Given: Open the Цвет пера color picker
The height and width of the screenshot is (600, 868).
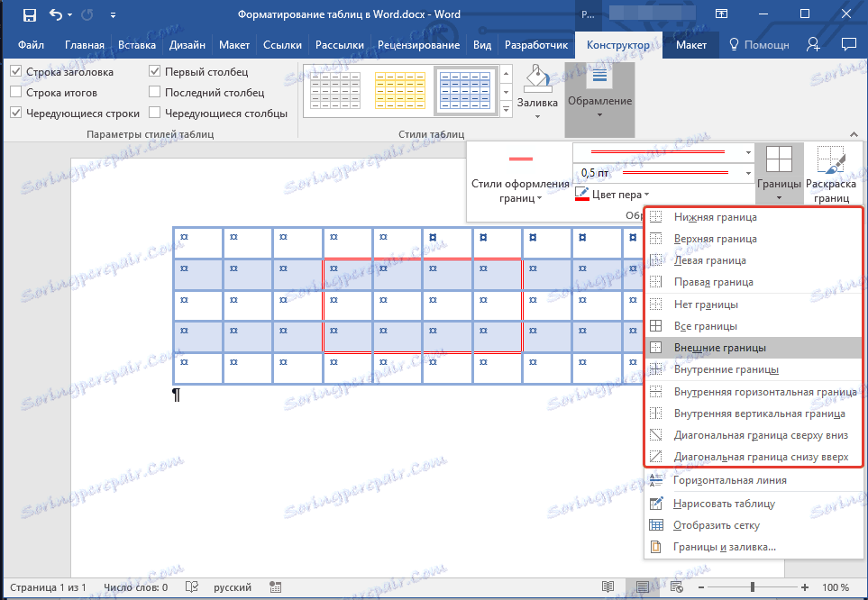Looking at the screenshot, I should tap(612, 195).
